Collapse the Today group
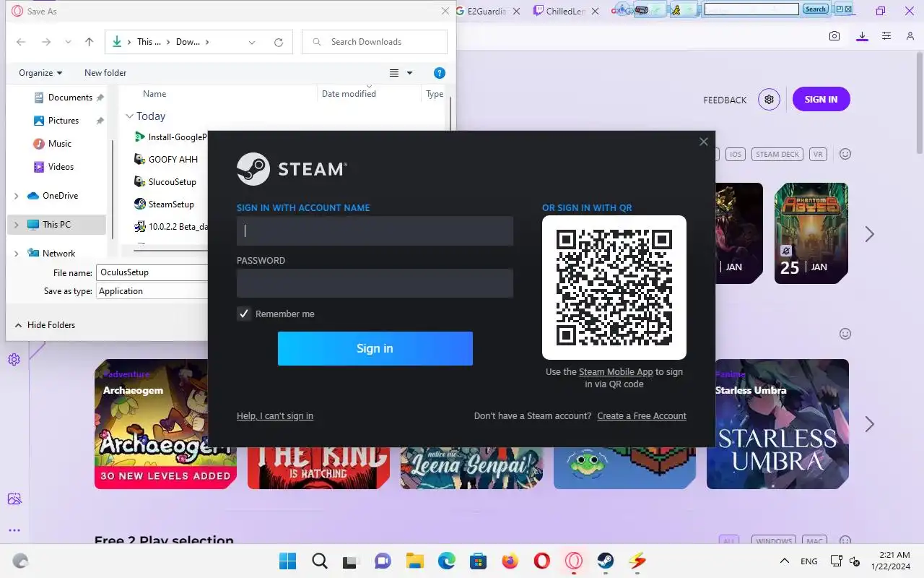This screenshot has width=924, height=578. 130,116
